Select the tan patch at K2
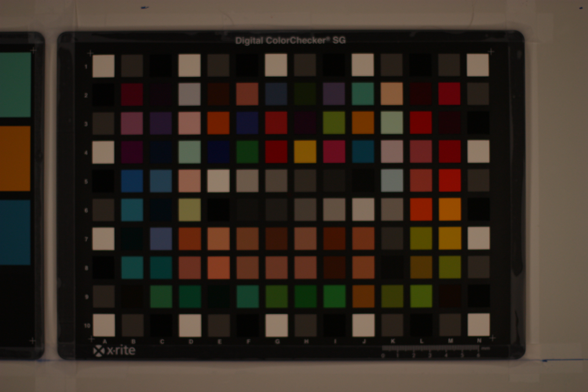 [x=392, y=94]
